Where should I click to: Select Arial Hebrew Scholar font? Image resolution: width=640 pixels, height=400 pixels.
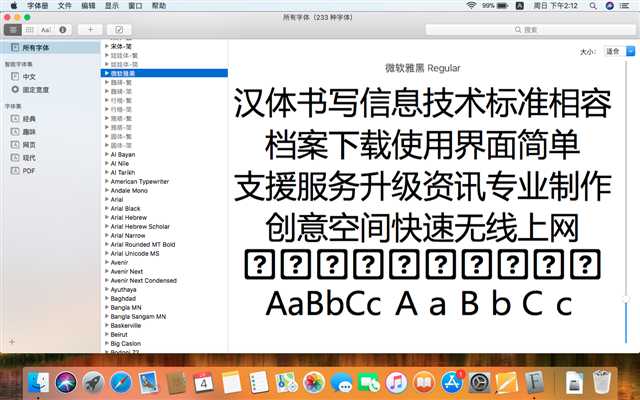tap(164, 226)
